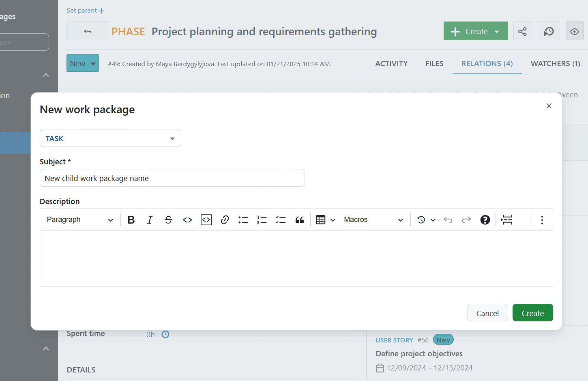Insert a block quote in the description
This screenshot has width=588, height=381.
pyautogui.click(x=300, y=220)
